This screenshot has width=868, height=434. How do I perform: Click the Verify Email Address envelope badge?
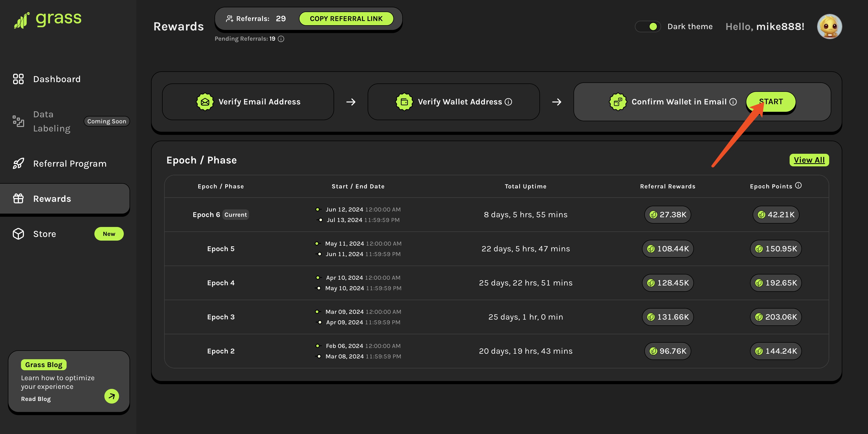pyautogui.click(x=205, y=102)
